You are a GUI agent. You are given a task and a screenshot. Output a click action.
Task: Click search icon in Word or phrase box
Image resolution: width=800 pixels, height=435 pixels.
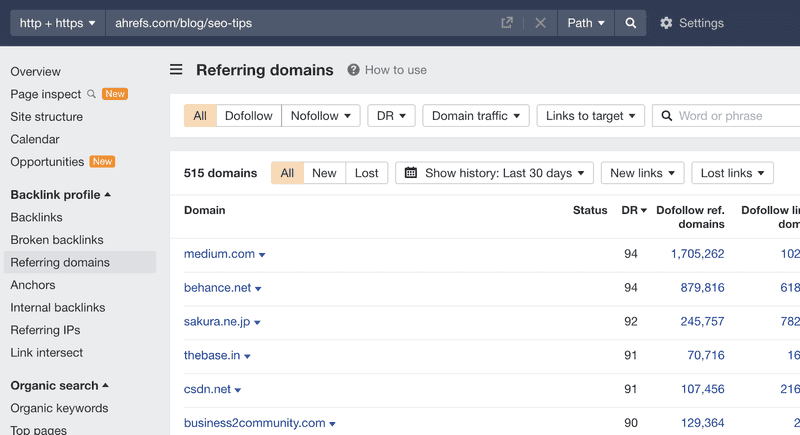[x=666, y=116]
